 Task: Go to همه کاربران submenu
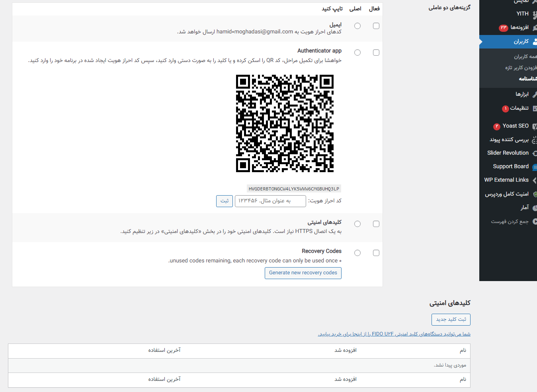tap(525, 56)
